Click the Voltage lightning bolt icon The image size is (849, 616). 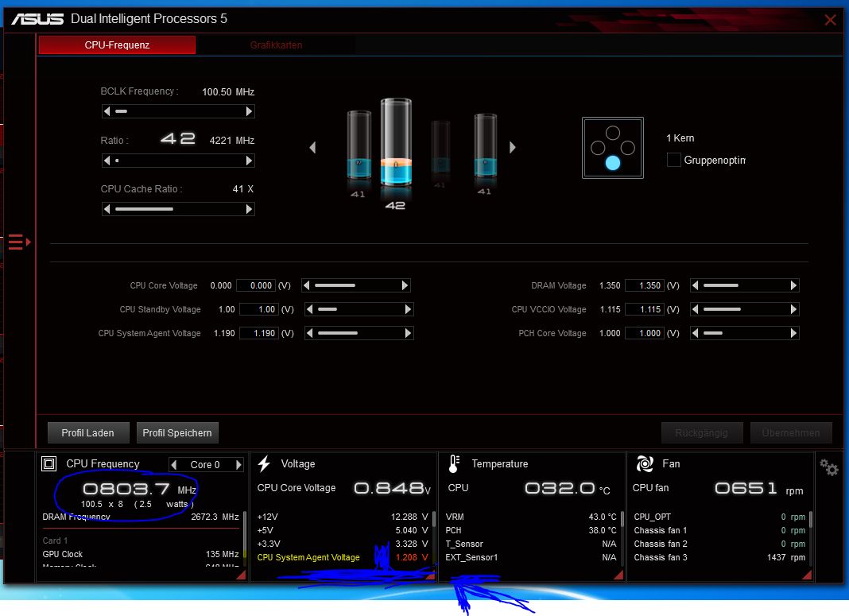(264, 464)
